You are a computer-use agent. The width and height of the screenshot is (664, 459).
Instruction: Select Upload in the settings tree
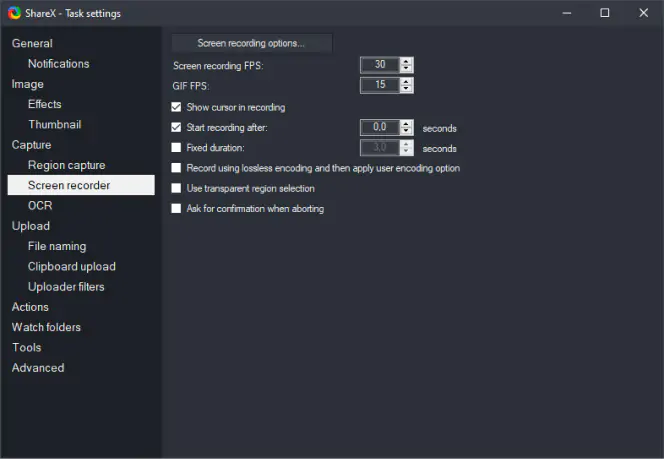point(30,226)
